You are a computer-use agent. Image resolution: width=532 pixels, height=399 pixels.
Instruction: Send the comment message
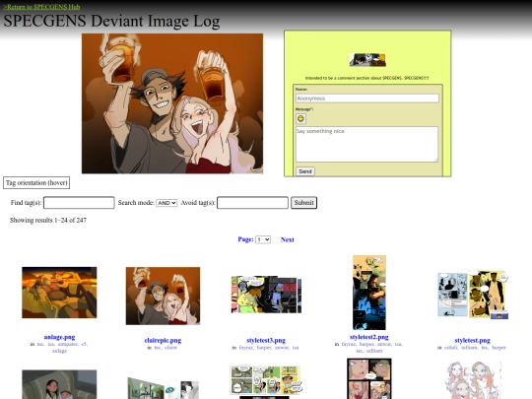(305, 171)
